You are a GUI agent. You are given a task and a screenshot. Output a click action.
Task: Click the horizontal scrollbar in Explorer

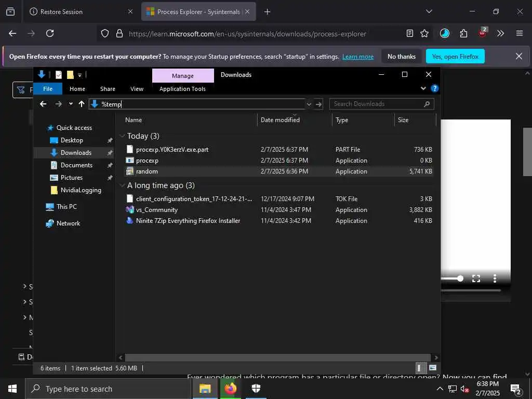[x=278, y=357]
